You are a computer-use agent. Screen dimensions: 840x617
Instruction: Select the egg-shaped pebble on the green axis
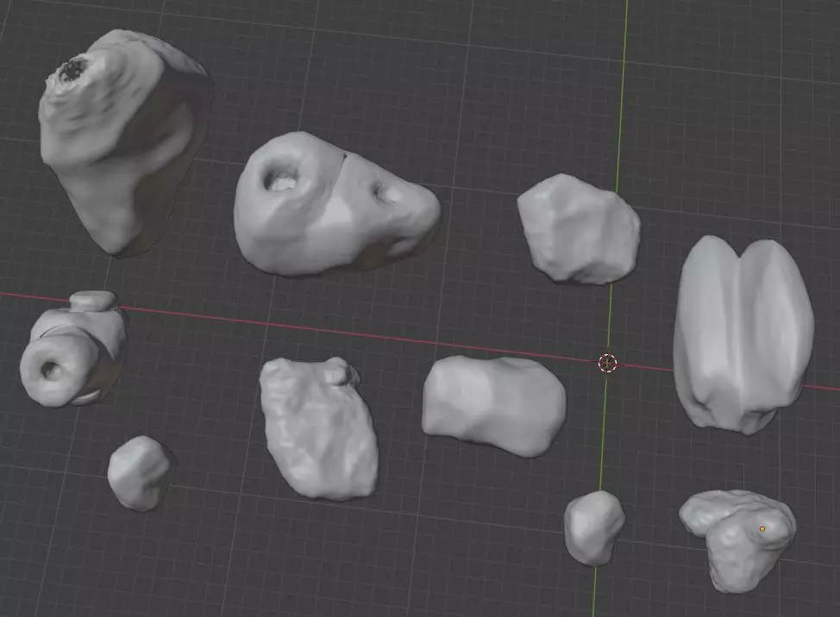593,528
